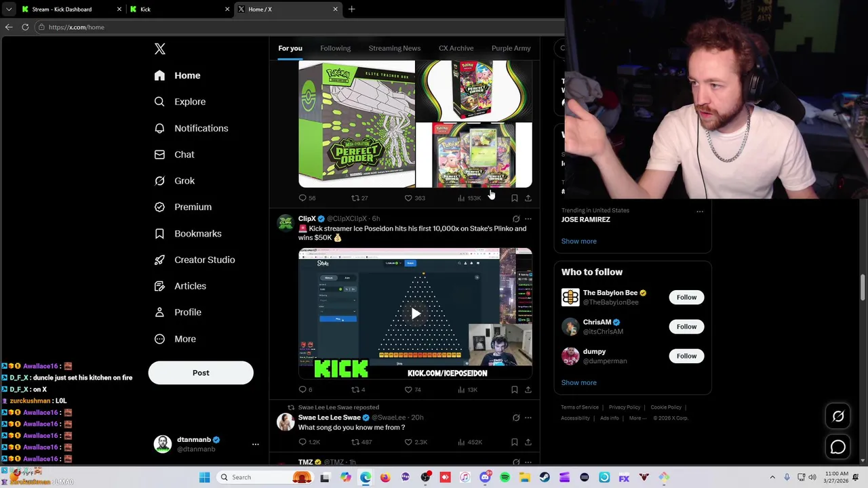
Task: Switch to the Stream - Kick Dashboard tab
Action: click(x=71, y=9)
